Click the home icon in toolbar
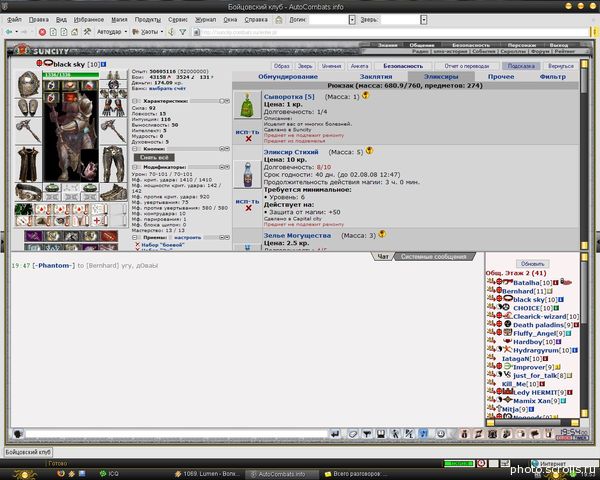Screen dimensions: 600x480 [75, 32]
